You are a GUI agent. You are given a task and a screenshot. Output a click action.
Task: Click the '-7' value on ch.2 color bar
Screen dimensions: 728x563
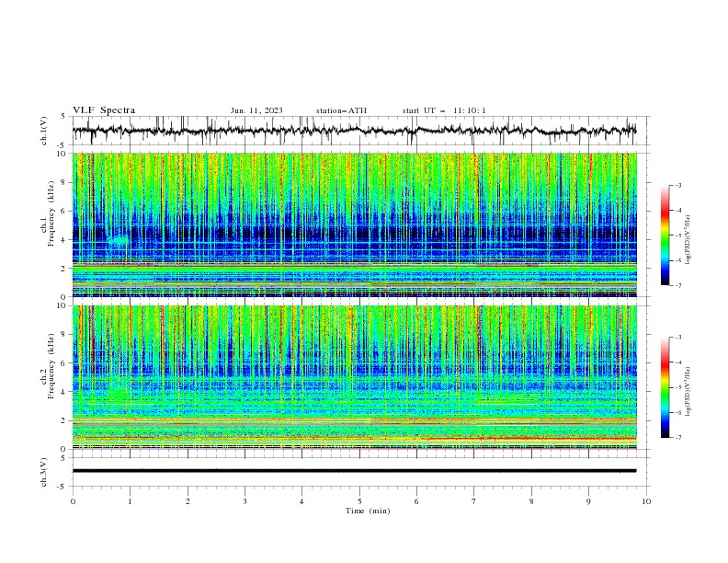click(677, 438)
